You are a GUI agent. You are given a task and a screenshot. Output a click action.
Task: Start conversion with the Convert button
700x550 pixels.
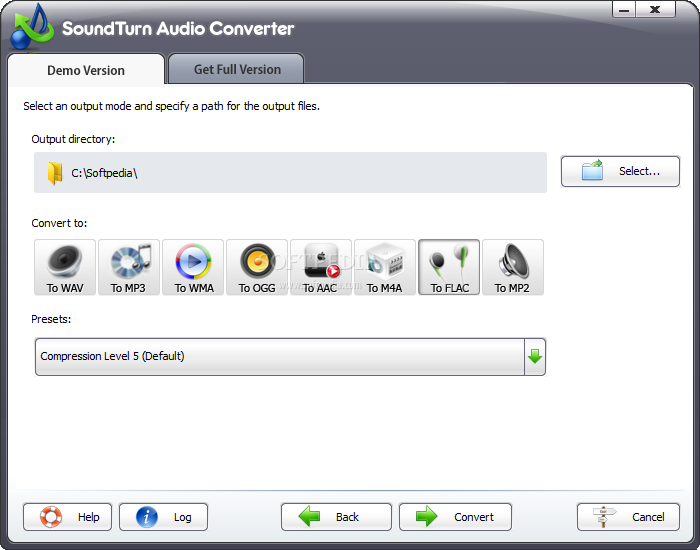pyautogui.click(x=455, y=517)
